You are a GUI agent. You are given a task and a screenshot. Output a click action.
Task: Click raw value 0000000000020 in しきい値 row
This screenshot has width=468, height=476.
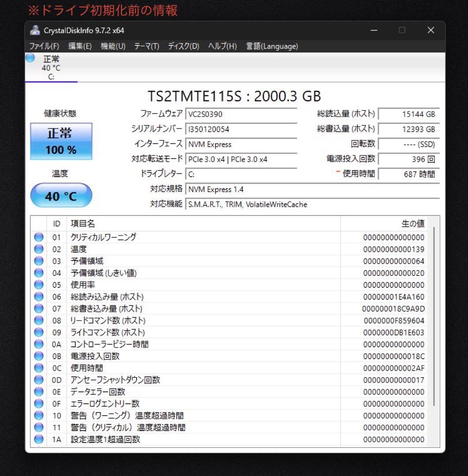[x=394, y=273]
